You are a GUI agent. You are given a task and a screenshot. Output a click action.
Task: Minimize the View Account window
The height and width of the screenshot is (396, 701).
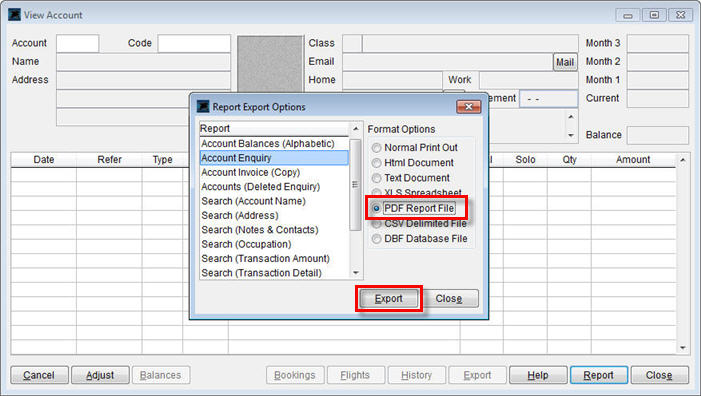click(x=628, y=15)
